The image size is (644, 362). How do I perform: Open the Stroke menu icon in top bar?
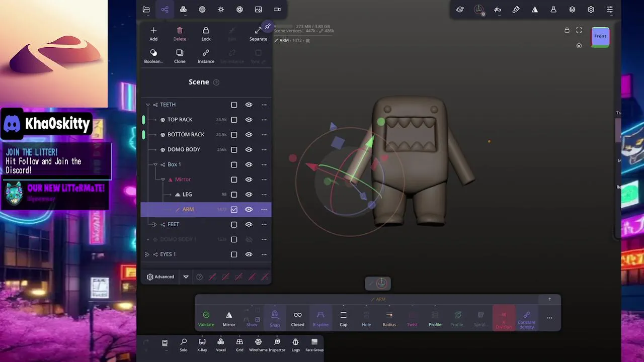pos(497,10)
